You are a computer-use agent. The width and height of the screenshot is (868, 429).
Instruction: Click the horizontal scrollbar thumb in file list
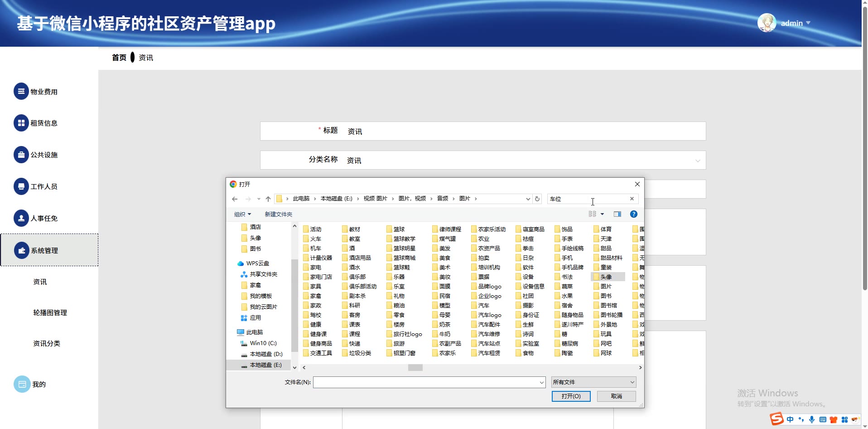click(415, 368)
